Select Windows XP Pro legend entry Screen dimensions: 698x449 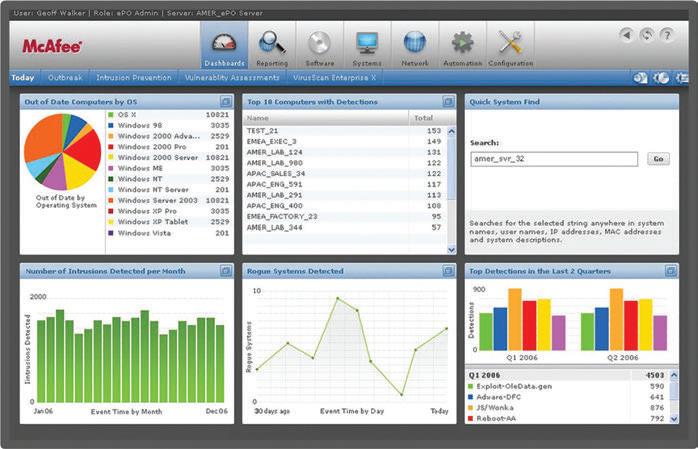[x=169, y=211]
